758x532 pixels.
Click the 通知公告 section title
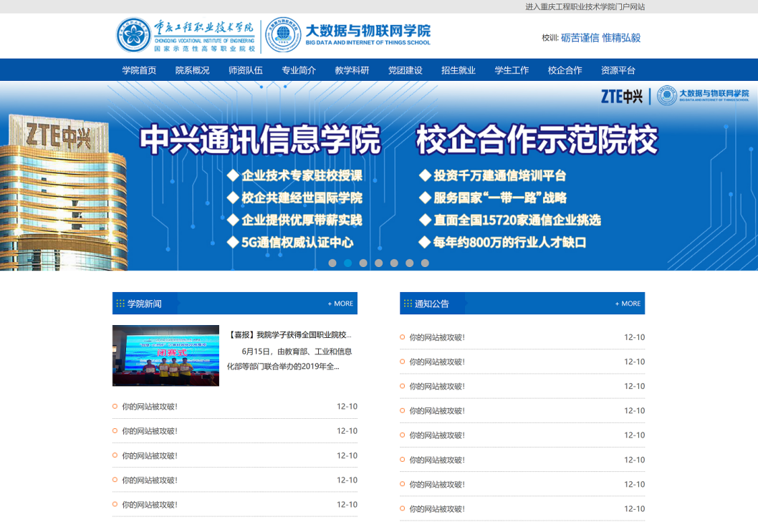click(x=432, y=304)
